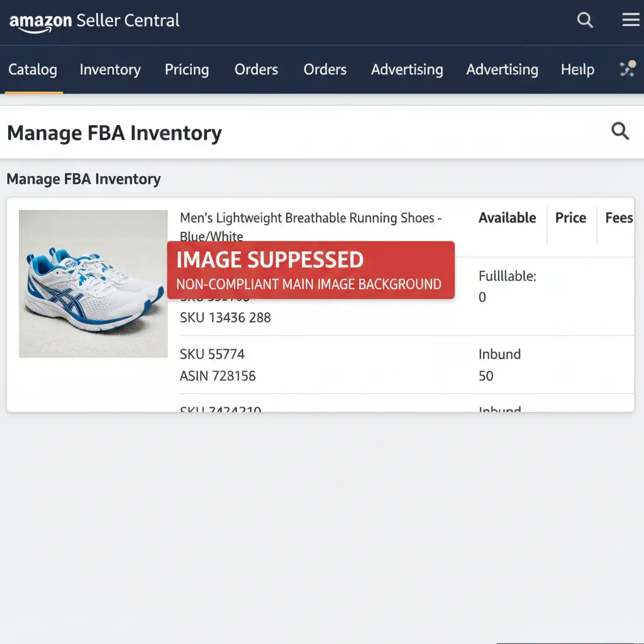The width and height of the screenshot is (644, 644).
Task: Open the Inventory tab
Action: tap(110, 70)
